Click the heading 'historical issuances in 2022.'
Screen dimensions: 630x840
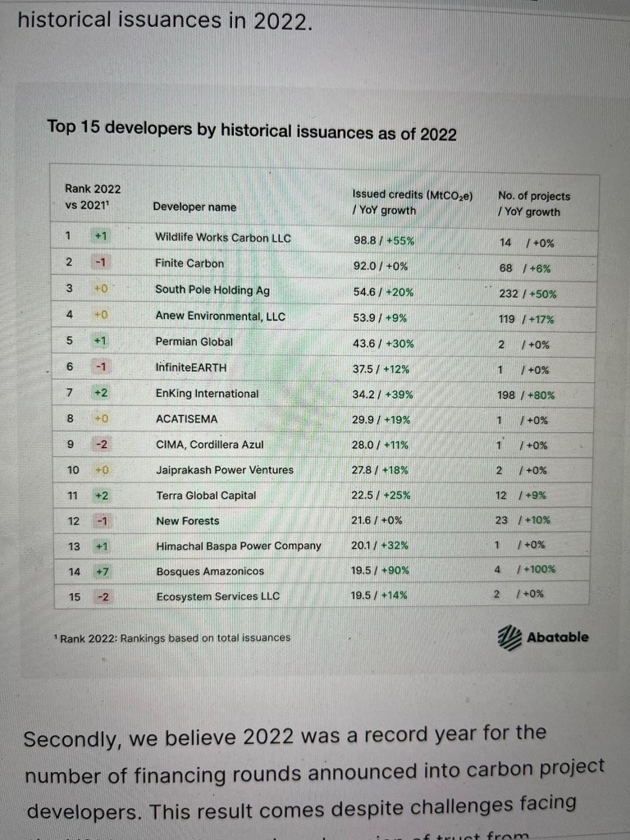(x=165, y=21)
